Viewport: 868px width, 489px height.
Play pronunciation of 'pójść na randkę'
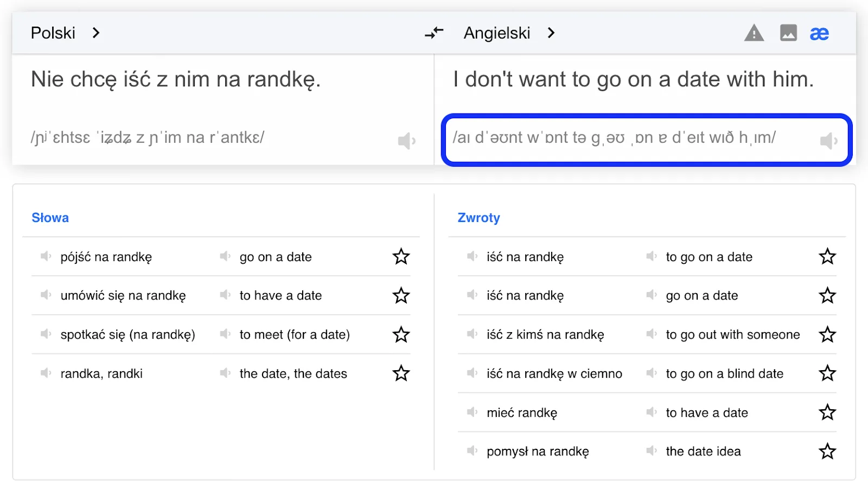(46, 256)
